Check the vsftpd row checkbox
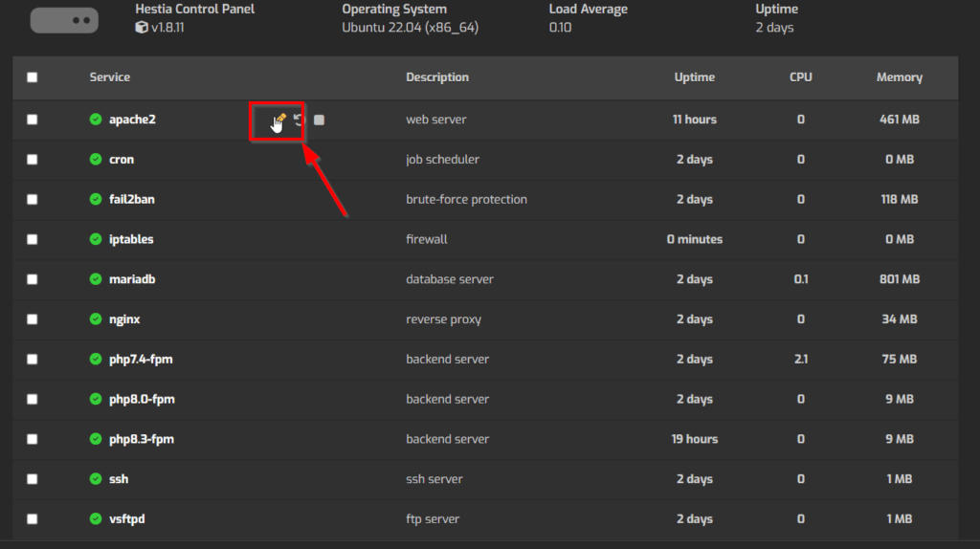This screenshot has height=549, width=980. [33, 519]
